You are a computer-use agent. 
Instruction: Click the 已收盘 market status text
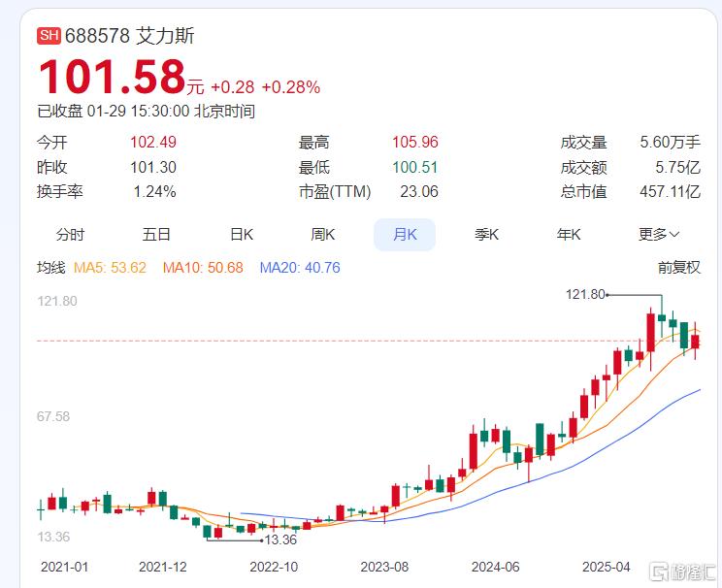click(60, 112)
